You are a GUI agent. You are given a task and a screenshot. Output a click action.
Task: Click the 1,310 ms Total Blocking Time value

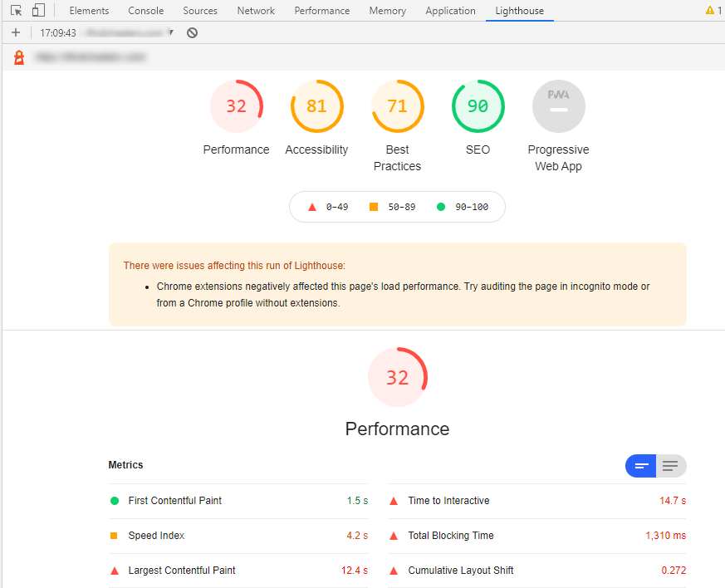pos(666,536)
